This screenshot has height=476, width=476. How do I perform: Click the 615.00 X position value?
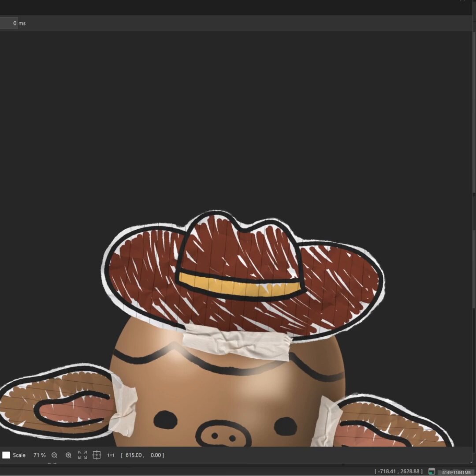pyautogui.click(x=134, y=455)
